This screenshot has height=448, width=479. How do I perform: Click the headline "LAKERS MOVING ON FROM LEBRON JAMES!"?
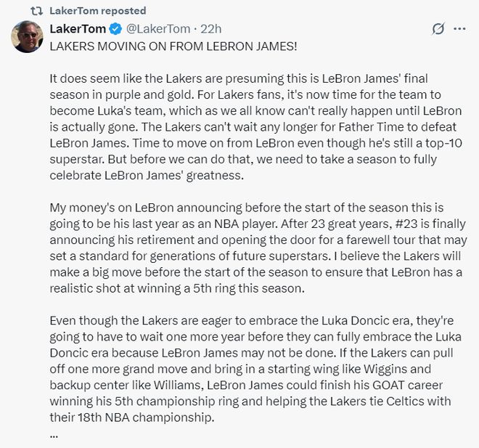(173, 46)
